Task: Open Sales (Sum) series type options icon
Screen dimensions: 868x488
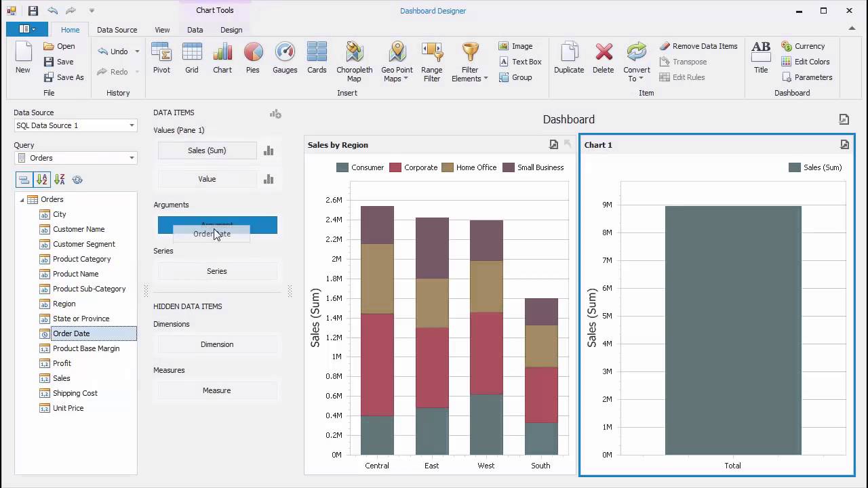Action: click(269, 150)
